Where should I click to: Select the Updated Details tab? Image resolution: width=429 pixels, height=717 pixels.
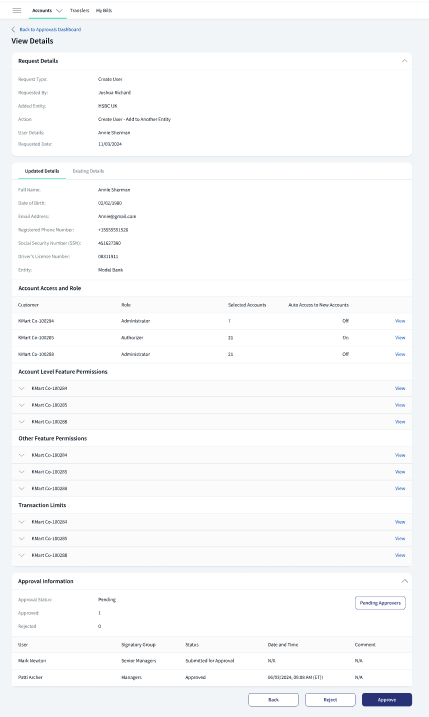42,171
